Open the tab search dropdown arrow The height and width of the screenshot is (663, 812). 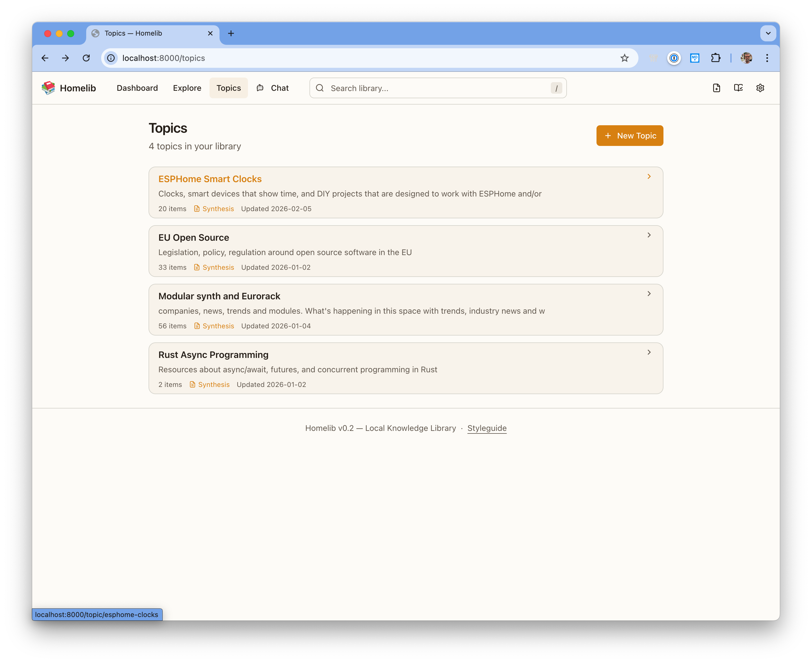tap(768, 33)
